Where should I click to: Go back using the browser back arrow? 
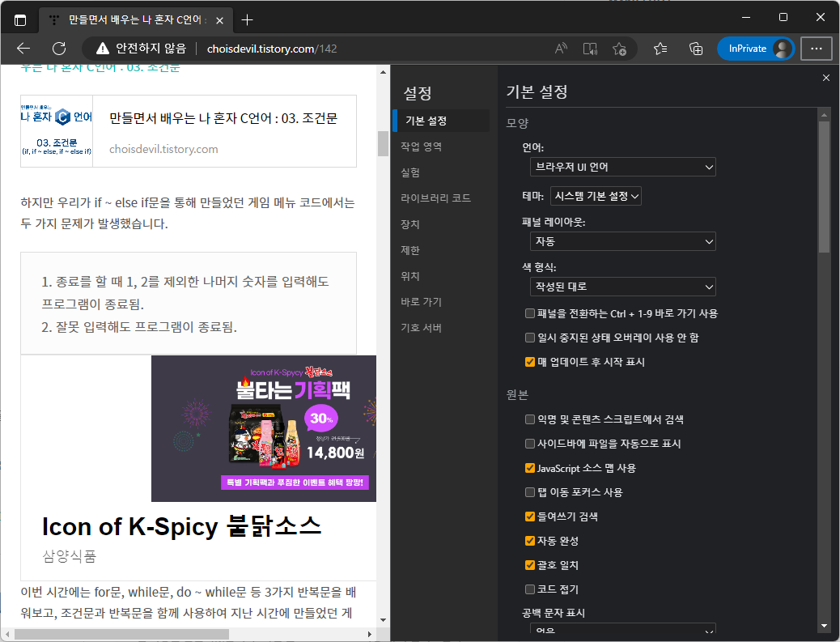point(23,49)
